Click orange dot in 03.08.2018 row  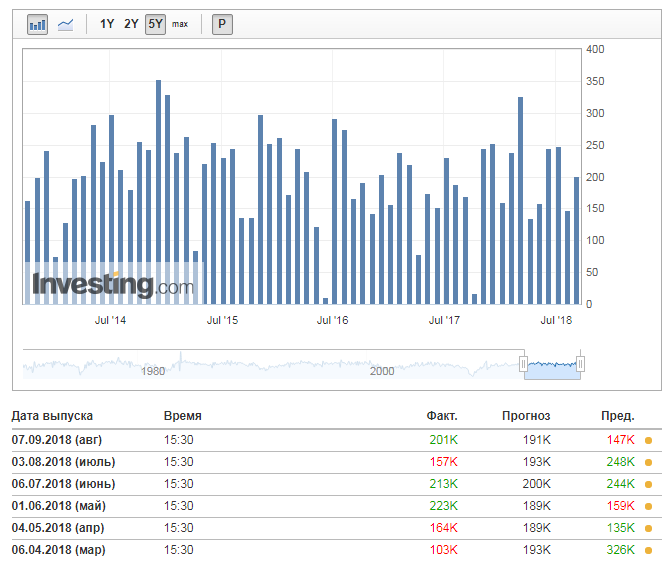coord(648,462)
